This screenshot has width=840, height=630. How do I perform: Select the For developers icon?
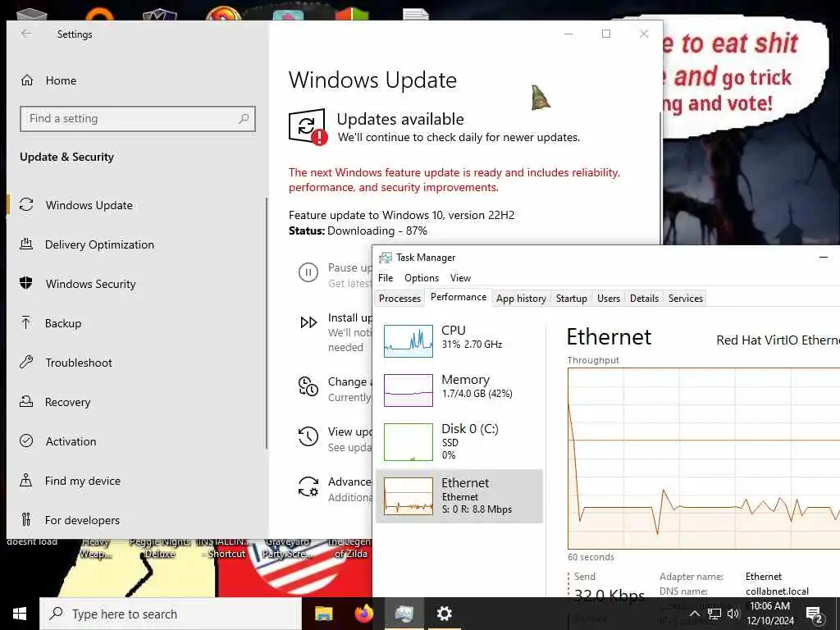click(25, 519)
